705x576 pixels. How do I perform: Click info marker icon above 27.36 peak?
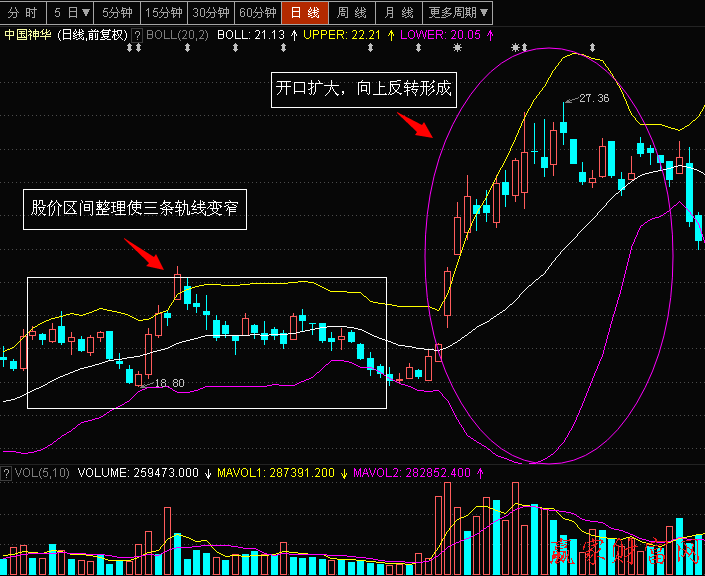[x=594, y=47]
